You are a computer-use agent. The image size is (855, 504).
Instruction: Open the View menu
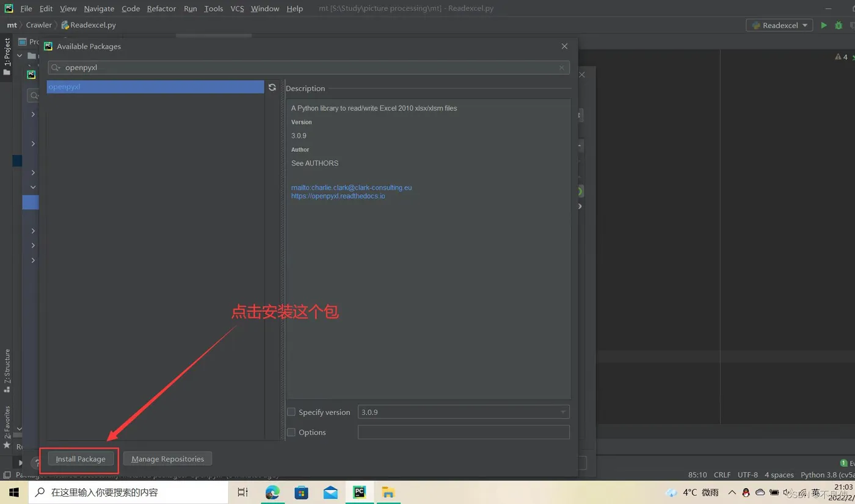[68, 9]
